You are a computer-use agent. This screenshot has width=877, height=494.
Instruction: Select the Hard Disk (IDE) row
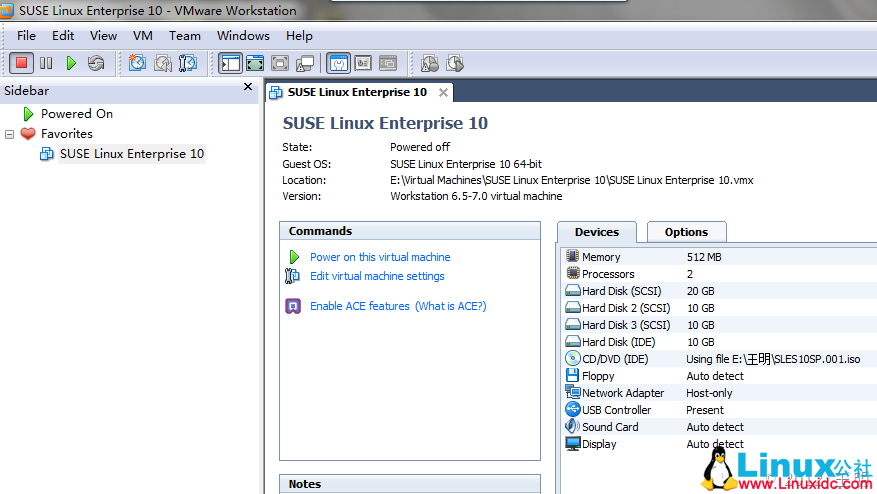click(719, 342)
